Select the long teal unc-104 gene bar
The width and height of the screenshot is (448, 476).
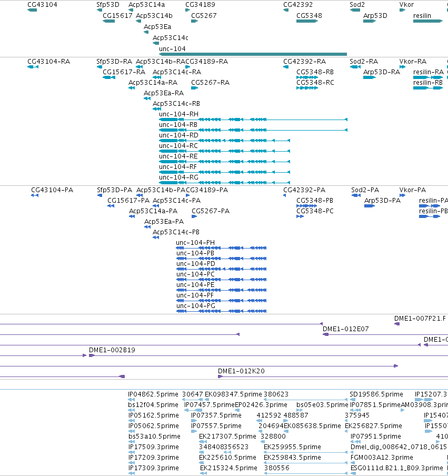coord(253,54)
